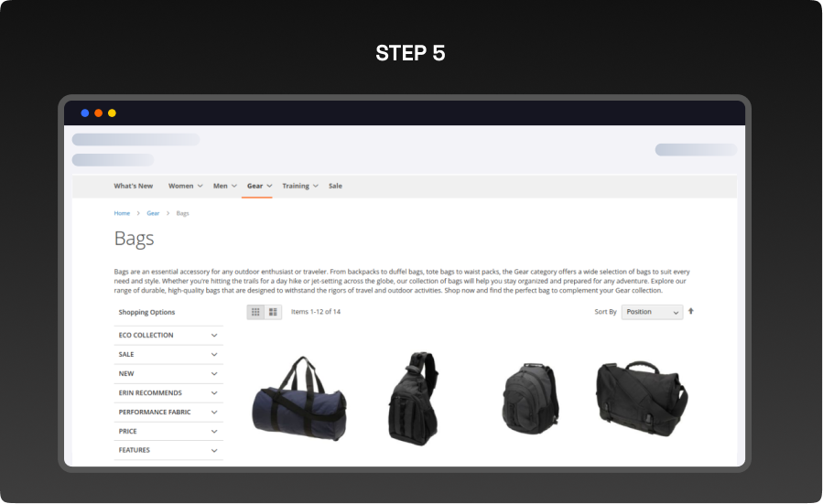
Task: Click the red window dot
Action: point(99,113)
